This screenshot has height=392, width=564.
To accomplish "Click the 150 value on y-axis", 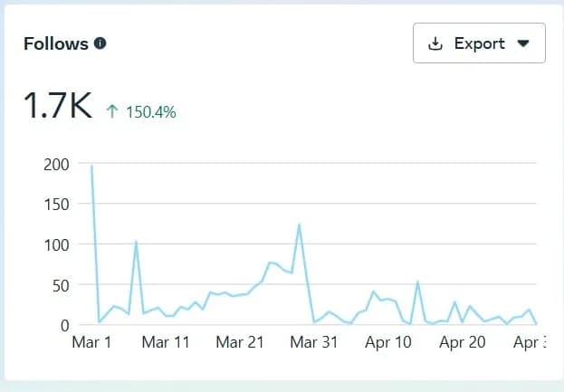I will coord(56,204).
